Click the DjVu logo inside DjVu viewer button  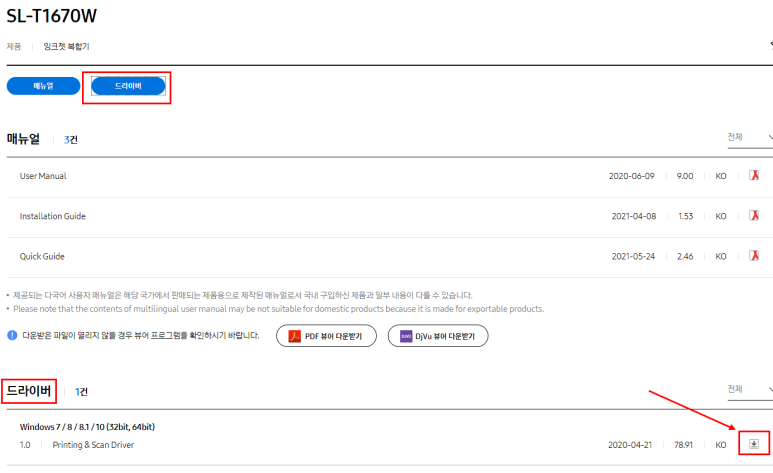pos(406,336)
